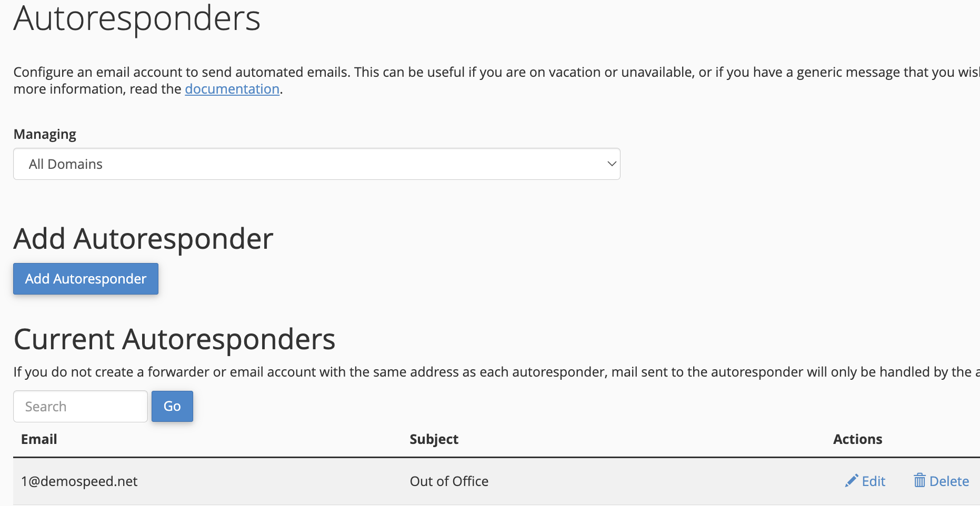980x506 pixels.
Task: Click the Edit link for 1@demospeed.net
Action: point(873,481)
